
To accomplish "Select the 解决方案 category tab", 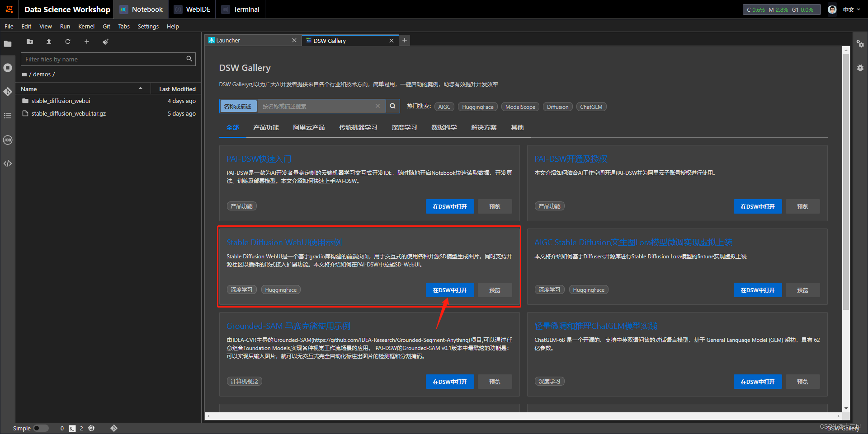I will [484, 127].
